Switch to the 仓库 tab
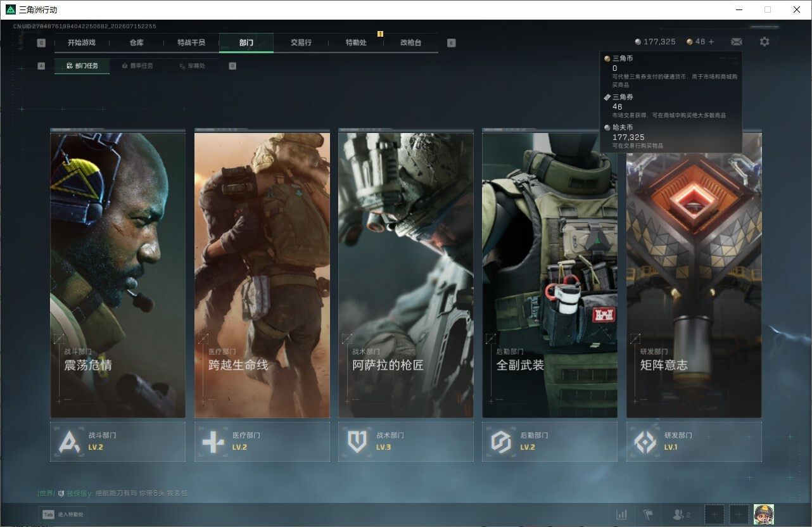The image size is (812, 527). (136, 42)
